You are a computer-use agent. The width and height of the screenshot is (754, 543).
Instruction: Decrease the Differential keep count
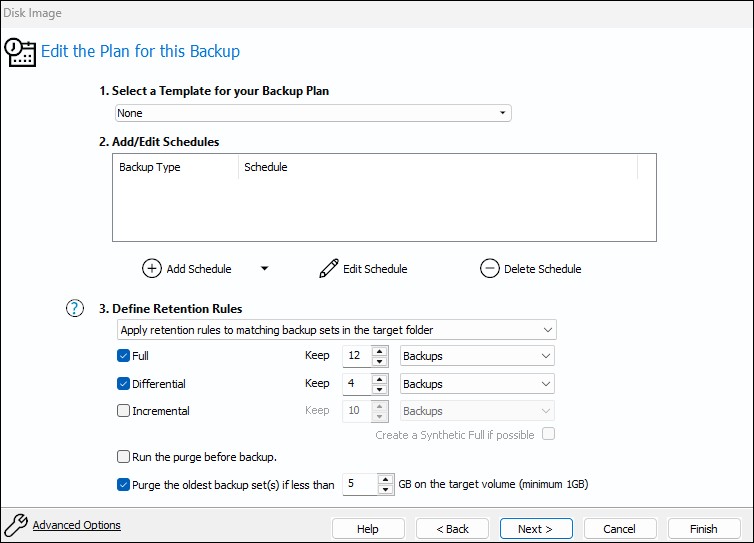pos(380,389)
